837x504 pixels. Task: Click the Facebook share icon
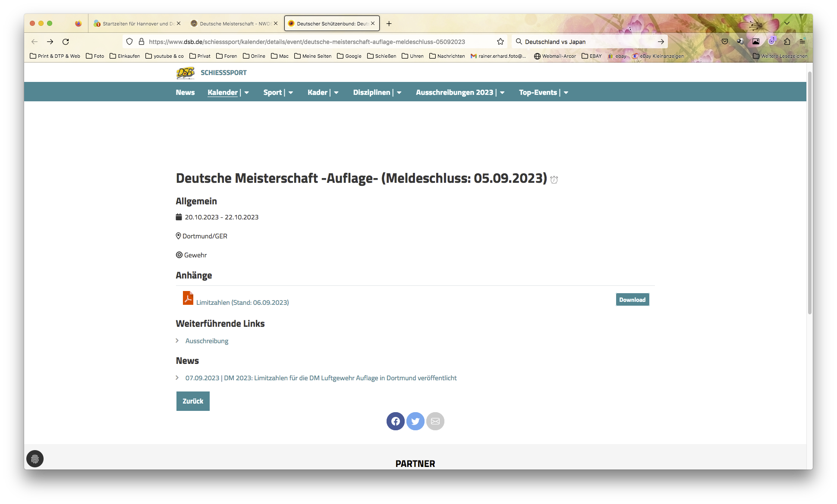click(x=395, y=421)
